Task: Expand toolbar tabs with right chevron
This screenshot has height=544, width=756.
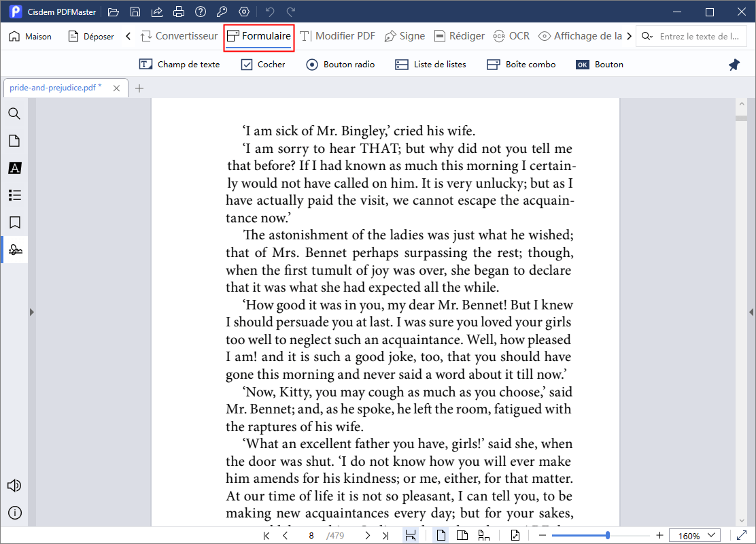Action: pos(629,36)
